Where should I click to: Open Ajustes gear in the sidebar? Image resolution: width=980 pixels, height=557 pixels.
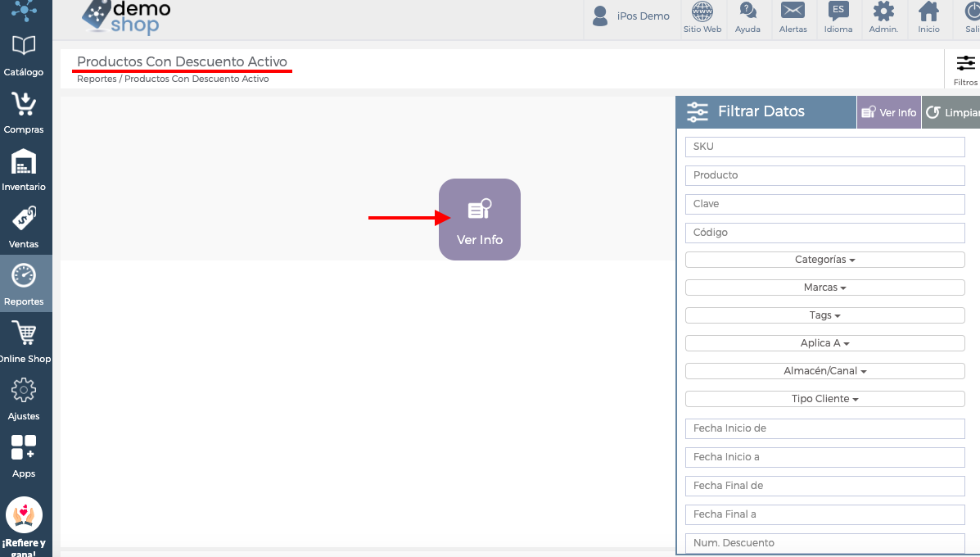(x=24, y=400)
